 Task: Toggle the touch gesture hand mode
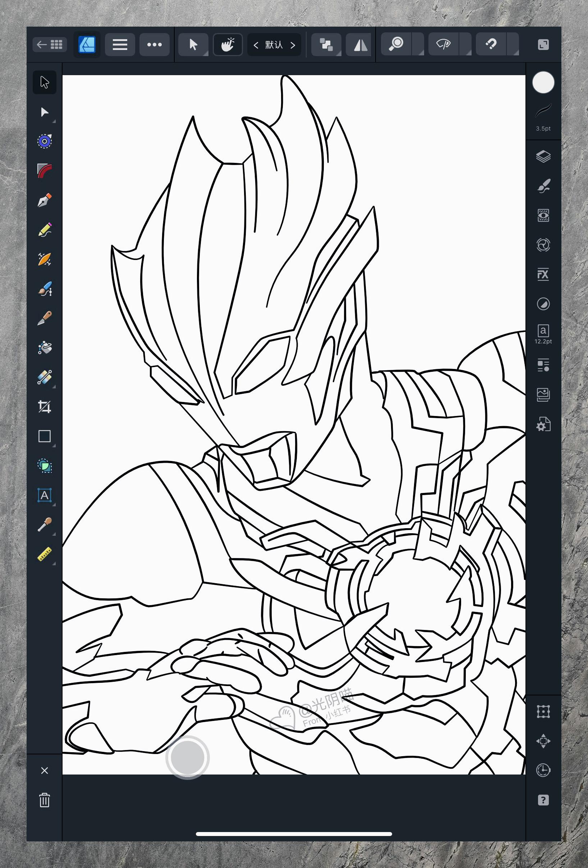(228, 45)
